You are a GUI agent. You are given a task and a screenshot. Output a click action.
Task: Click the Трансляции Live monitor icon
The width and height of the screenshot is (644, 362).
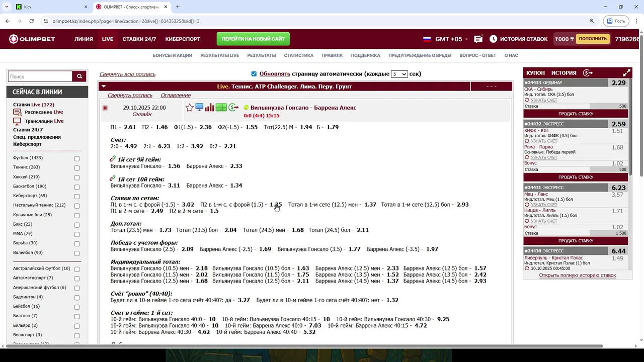coord(18,121)
